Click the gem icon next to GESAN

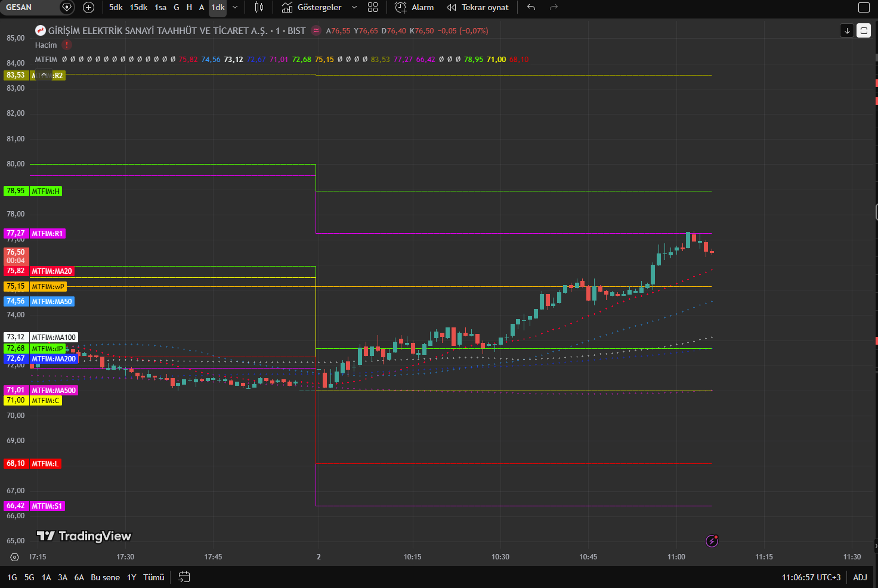[67, 8]
